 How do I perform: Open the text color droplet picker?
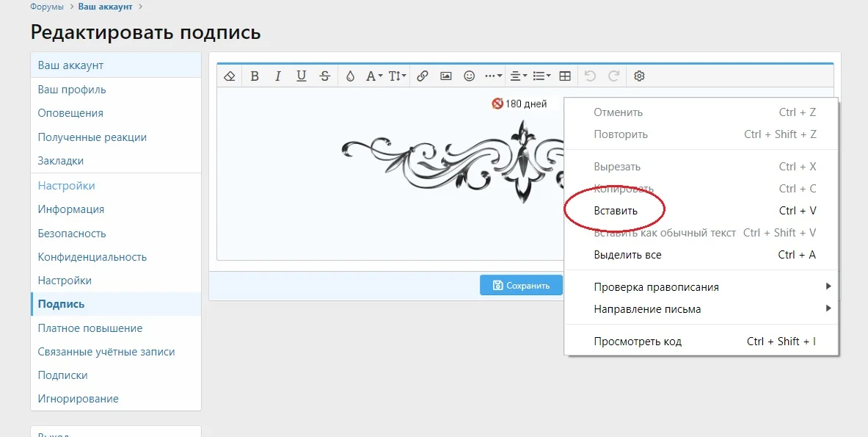pyautogui.click(x=350, y=76)
